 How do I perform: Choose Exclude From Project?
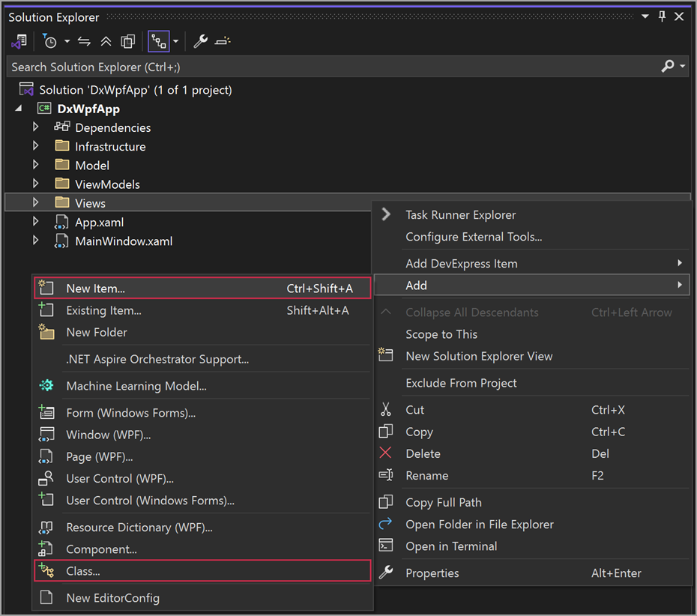(531, 383)
